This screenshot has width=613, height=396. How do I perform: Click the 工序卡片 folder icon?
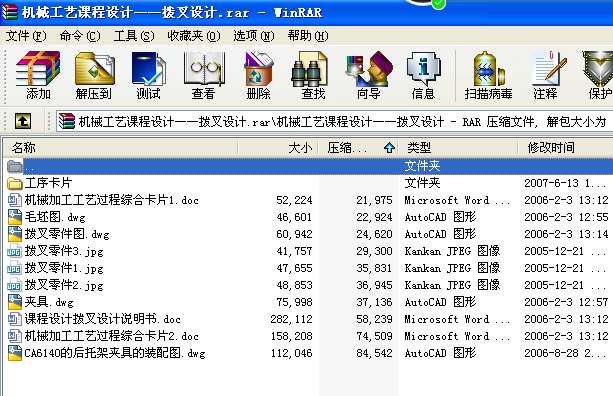[14, 183]
